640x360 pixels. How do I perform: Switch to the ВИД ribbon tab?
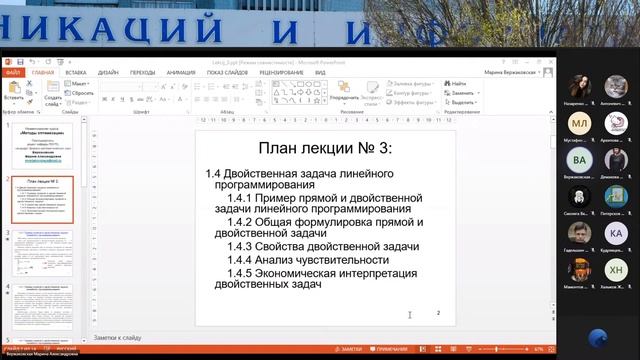[x=320, y=73]
